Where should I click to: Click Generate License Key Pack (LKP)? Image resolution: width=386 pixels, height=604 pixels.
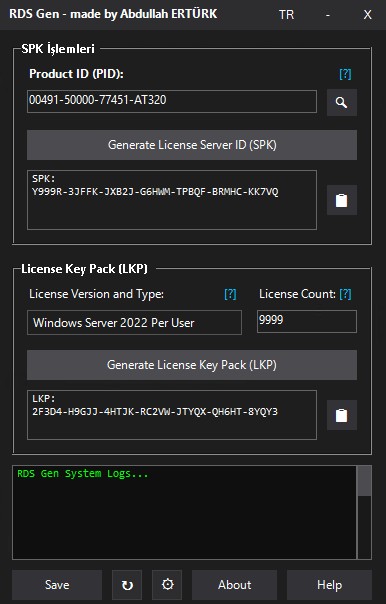point(192,365)
